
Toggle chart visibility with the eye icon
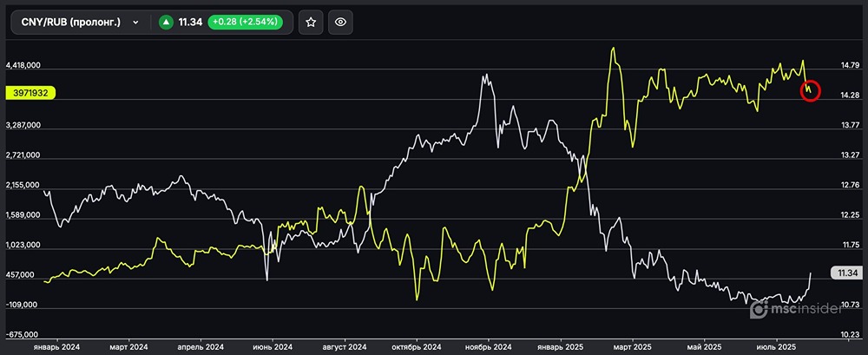click(341, 23)
